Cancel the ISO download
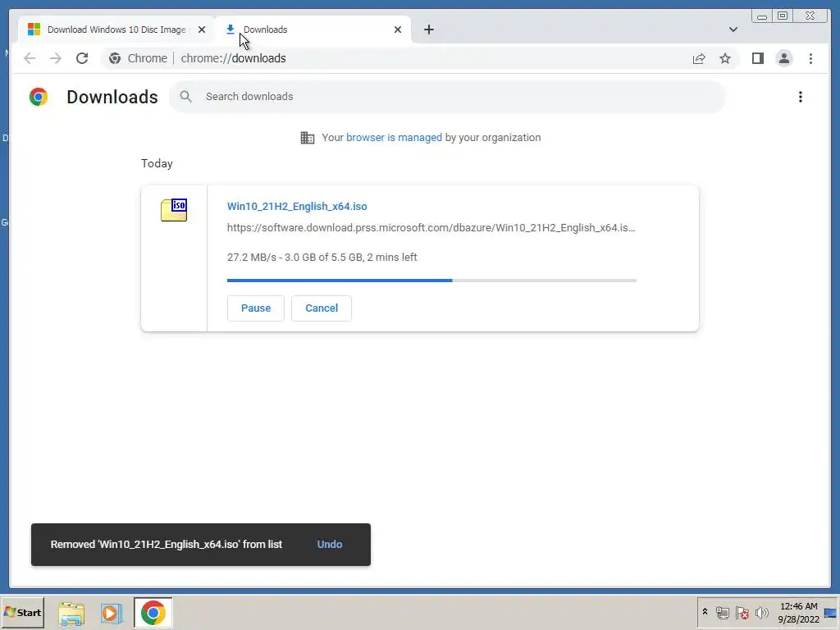840x630 pixels. tap(322, 308)
